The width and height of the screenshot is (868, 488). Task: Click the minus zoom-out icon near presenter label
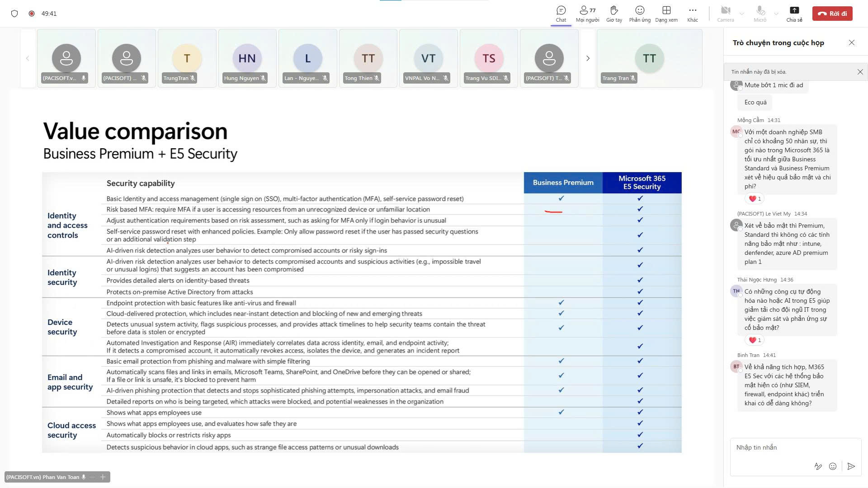pos(93,477)
